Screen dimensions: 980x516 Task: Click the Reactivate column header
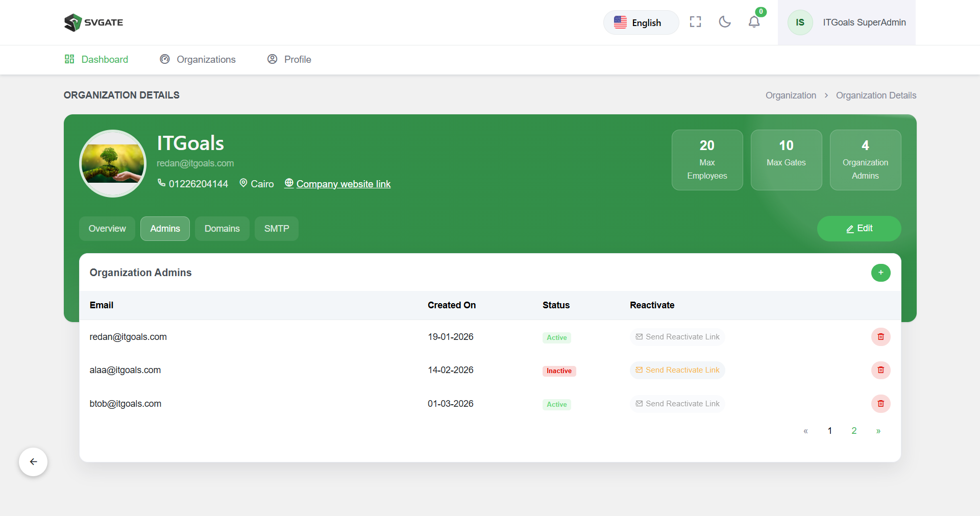pos(652,305)
